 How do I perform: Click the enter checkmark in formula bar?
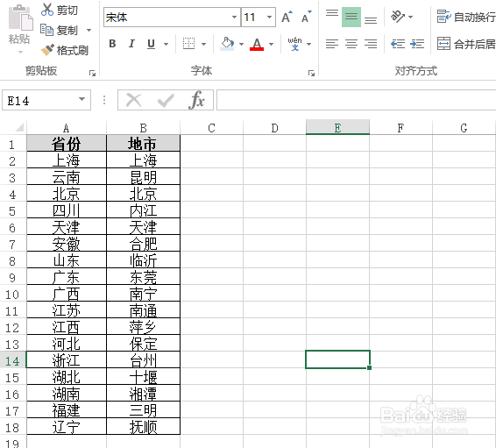pos(166,100)
